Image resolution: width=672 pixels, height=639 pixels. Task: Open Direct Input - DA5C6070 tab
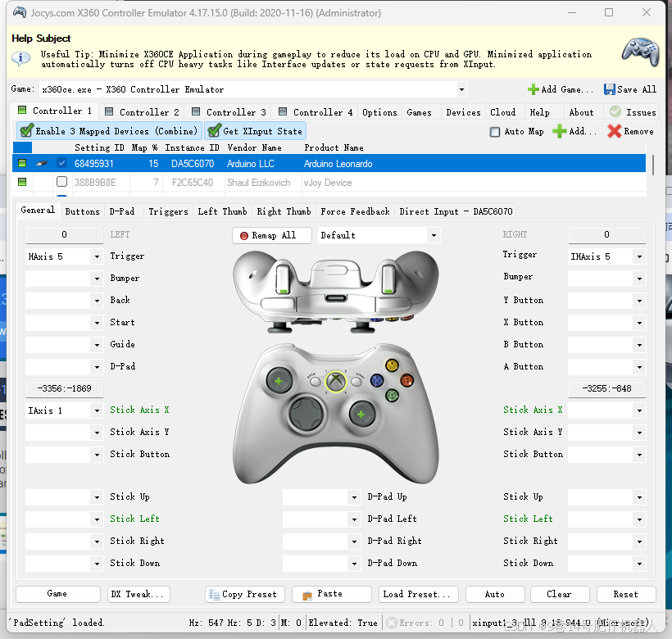tap(456, 211)
